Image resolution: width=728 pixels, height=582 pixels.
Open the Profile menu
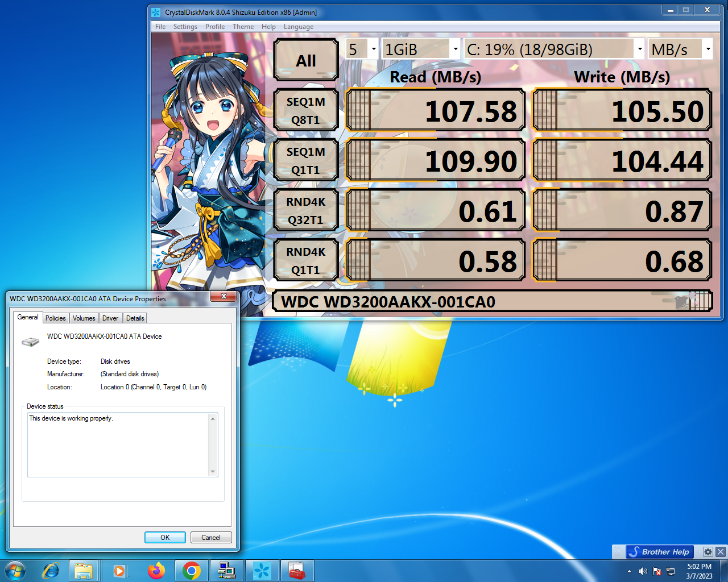[x=215, y=27]
